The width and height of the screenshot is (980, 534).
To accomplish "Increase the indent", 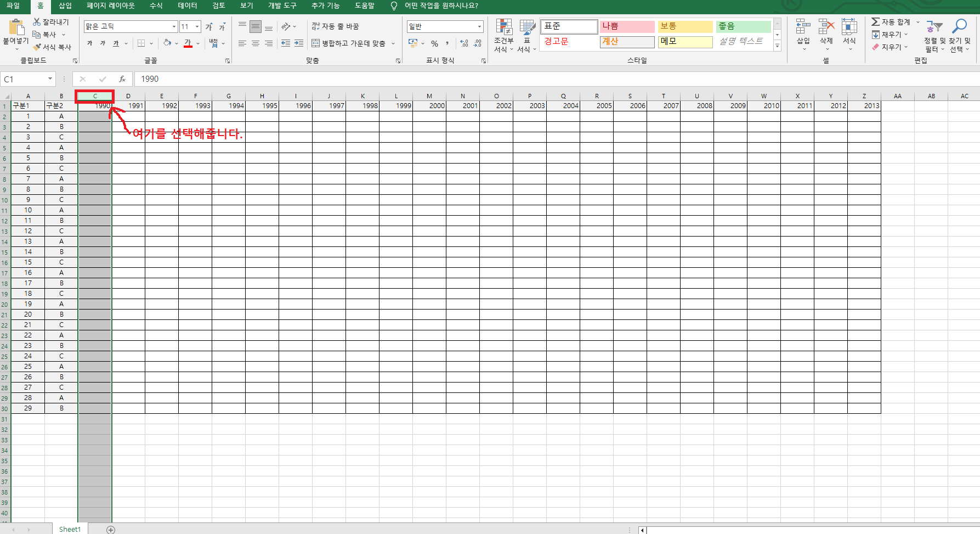I will coord(299,43).
